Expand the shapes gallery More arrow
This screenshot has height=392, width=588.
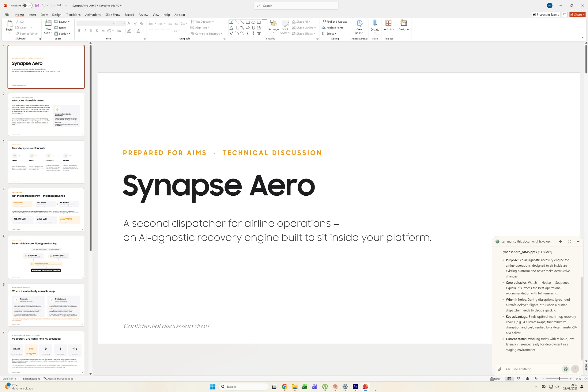tap(264, 28)
